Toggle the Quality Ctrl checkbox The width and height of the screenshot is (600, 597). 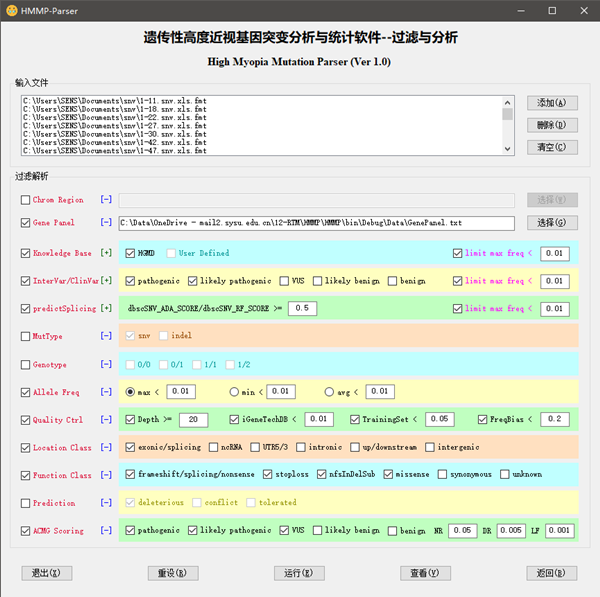click(x=25, y=420)
